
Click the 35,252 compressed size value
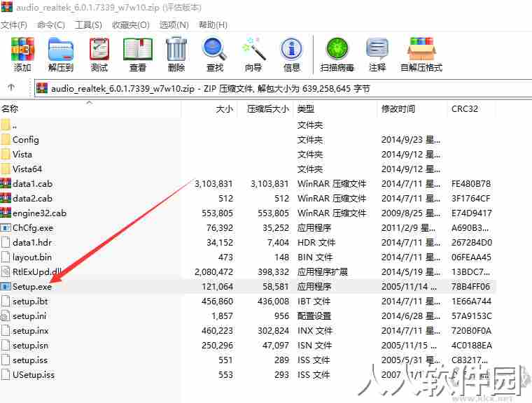pos(276,228)
